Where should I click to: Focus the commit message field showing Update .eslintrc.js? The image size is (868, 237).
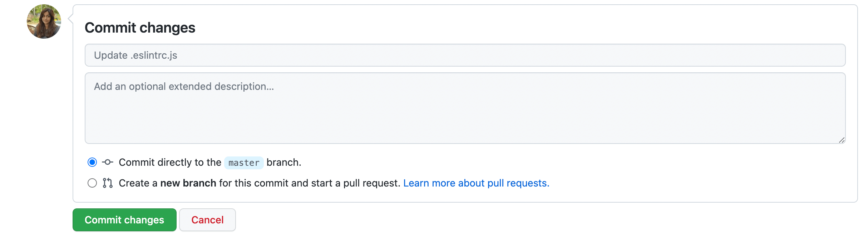pos(465,55)
